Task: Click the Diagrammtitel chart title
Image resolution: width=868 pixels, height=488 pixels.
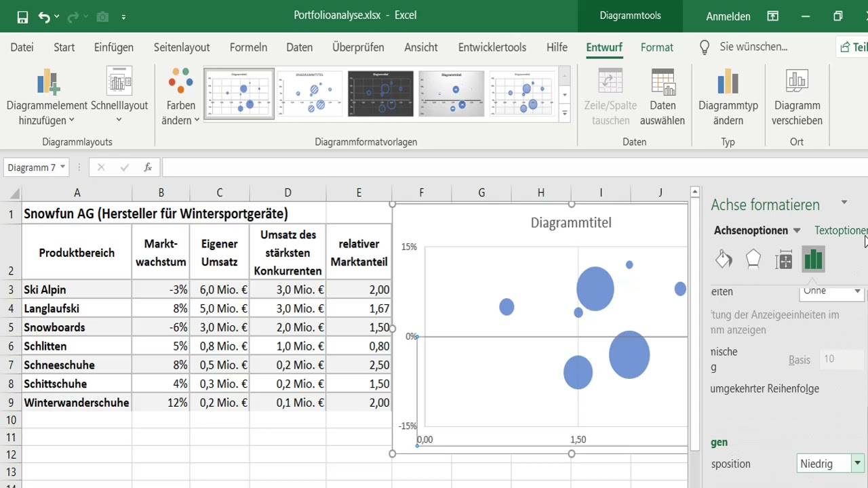Action: click(571, 222)
